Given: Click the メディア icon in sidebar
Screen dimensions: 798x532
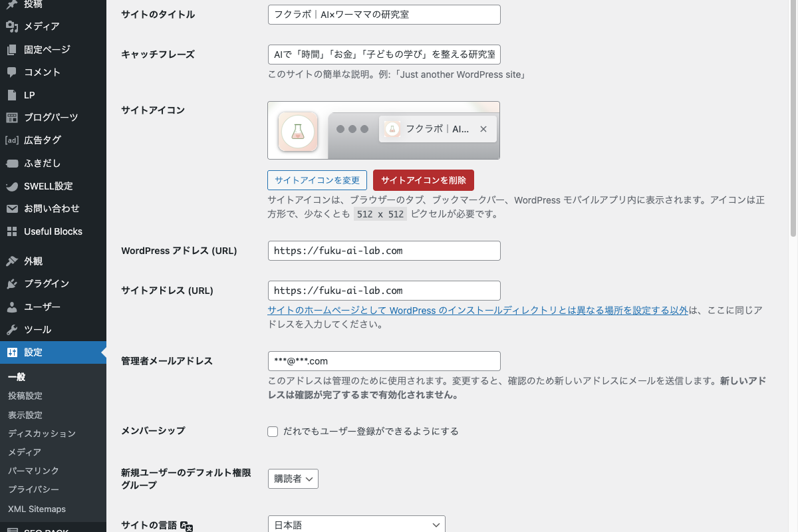Looking at the screenshot, I should tap(12, 27).
